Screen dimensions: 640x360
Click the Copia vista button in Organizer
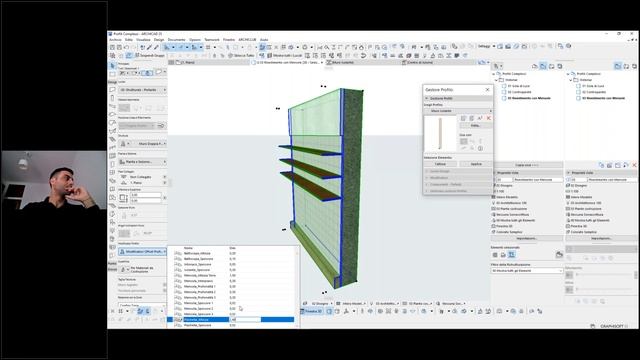pos(527,165)
